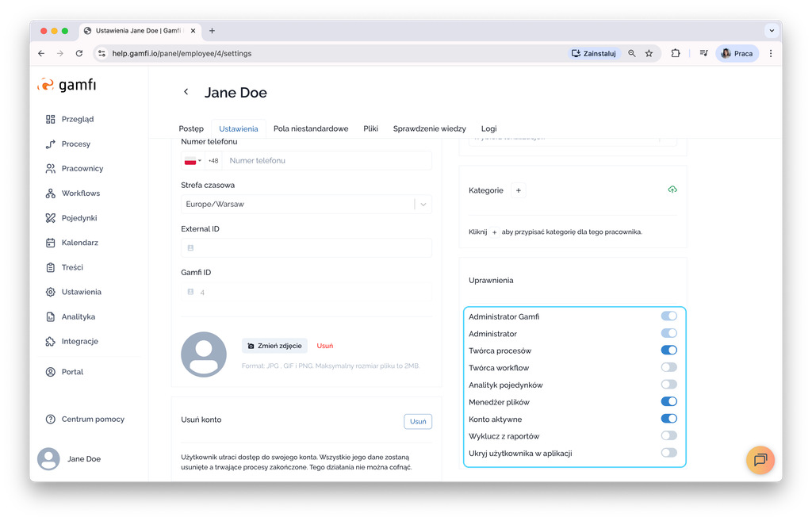Image resolution: width=812 pixels, height=521 pixels.
Task: Click the back arrow beside Jane Doe
Action: coord(186,92)
